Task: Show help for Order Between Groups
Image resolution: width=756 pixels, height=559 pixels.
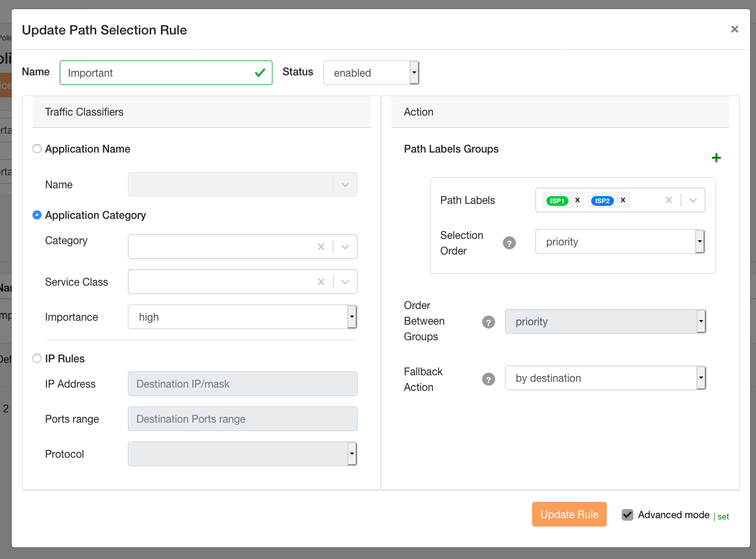Action: [x=489, y=322]
